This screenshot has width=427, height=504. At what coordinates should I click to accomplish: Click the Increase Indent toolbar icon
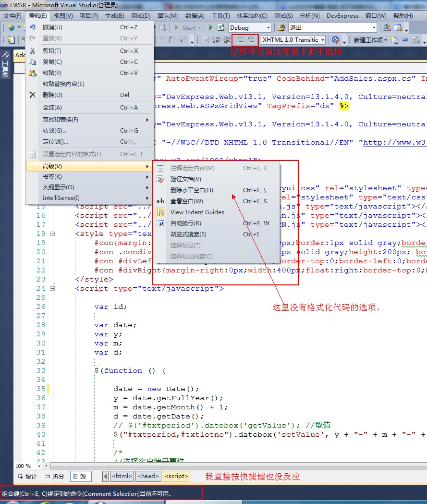(227, 40)
